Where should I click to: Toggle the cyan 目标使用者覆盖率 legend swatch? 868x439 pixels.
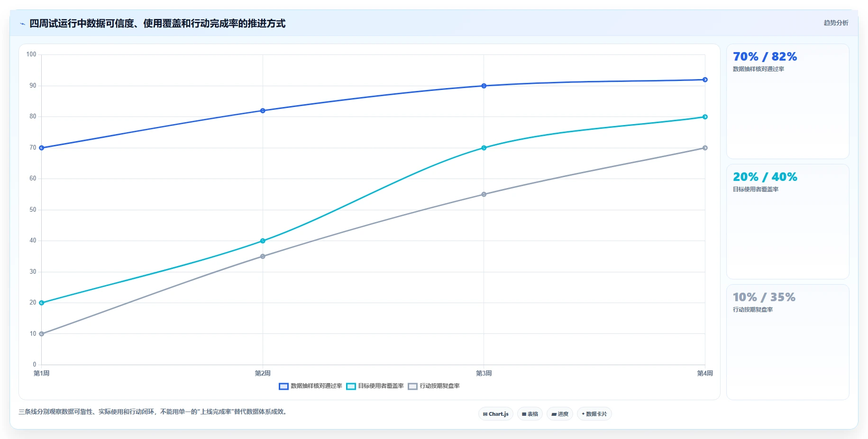351,386
